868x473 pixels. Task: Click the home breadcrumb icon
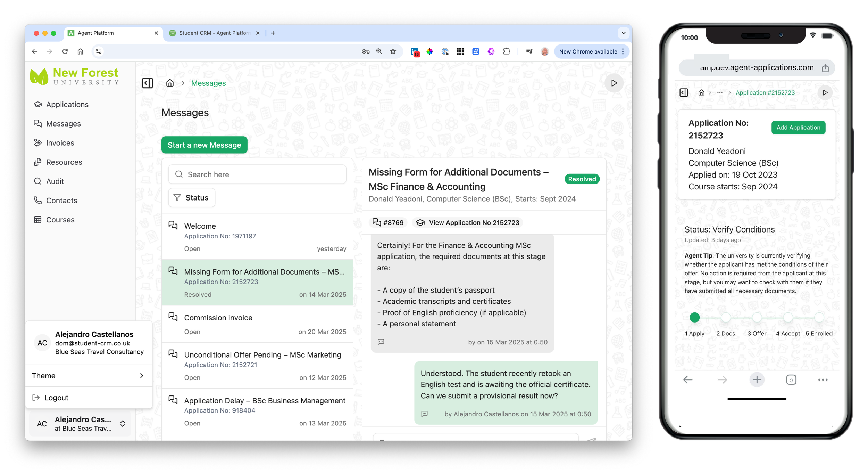click(x=170, y=83)
